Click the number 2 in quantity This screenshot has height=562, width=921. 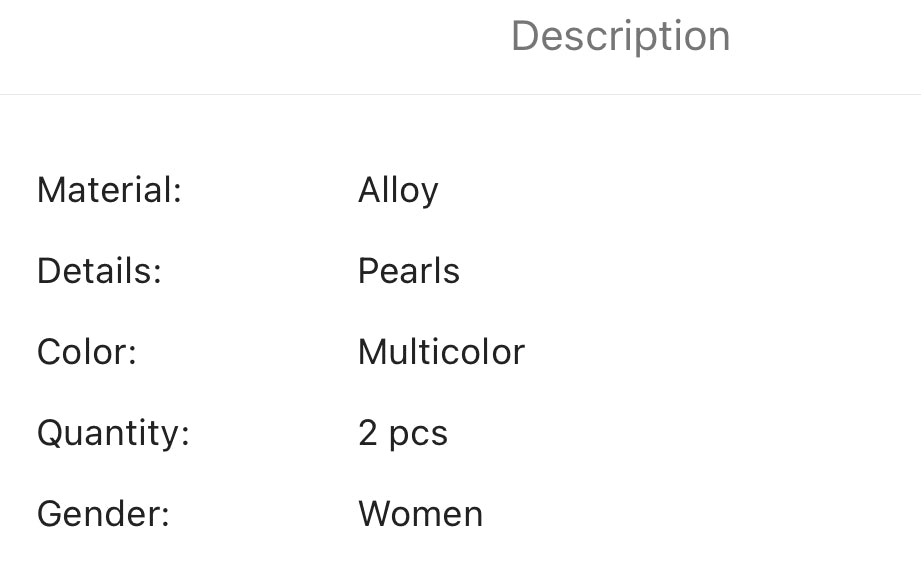(368, 433)
